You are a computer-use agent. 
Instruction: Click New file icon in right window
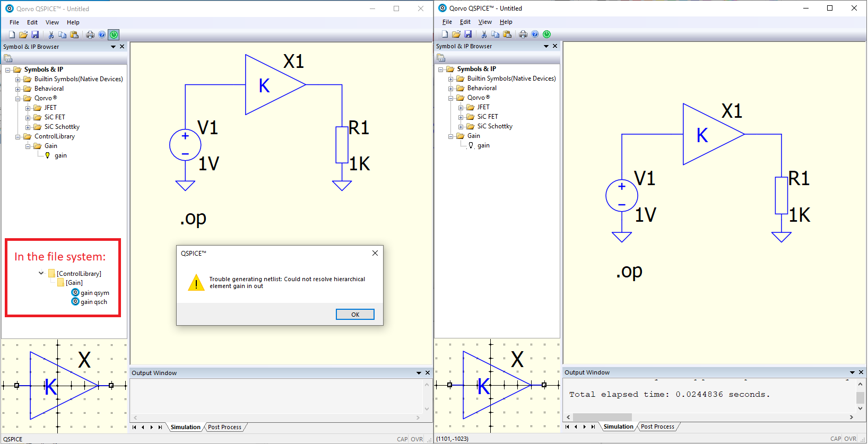pyautogui.click(x=445, y=34)
